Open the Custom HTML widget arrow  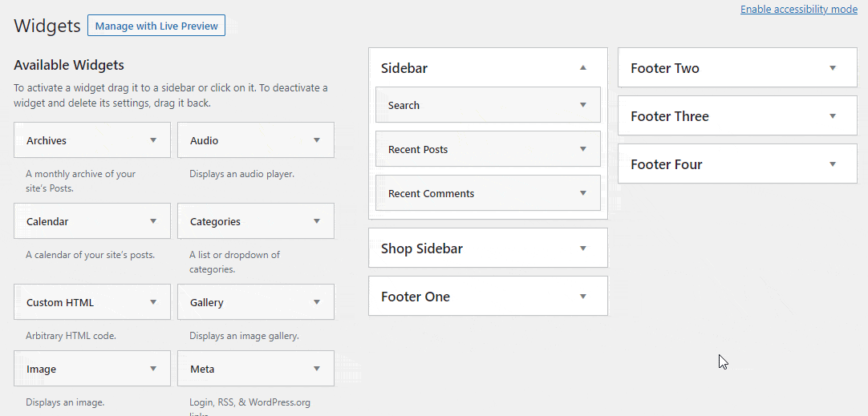(153, 302)
